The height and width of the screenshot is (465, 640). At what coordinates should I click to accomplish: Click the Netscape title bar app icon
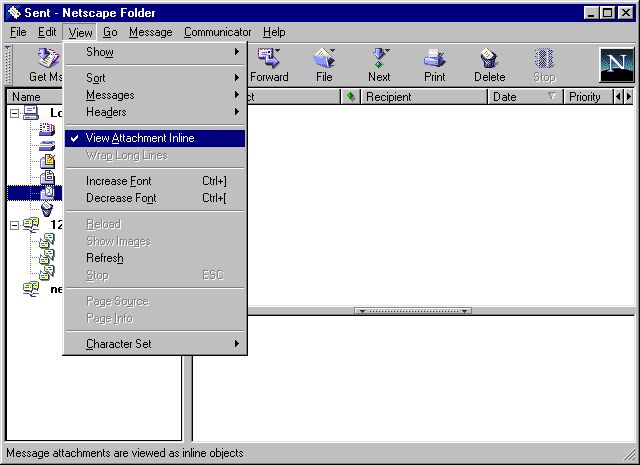[14, 13]
